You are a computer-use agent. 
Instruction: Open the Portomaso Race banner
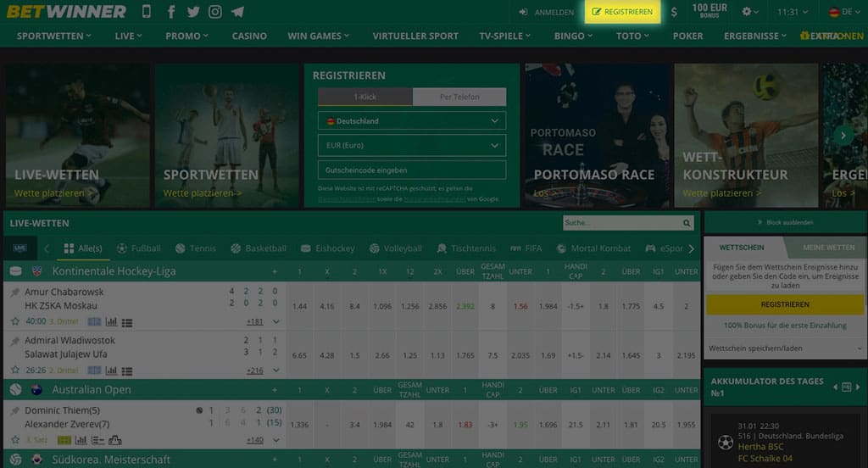click(597, 136)
